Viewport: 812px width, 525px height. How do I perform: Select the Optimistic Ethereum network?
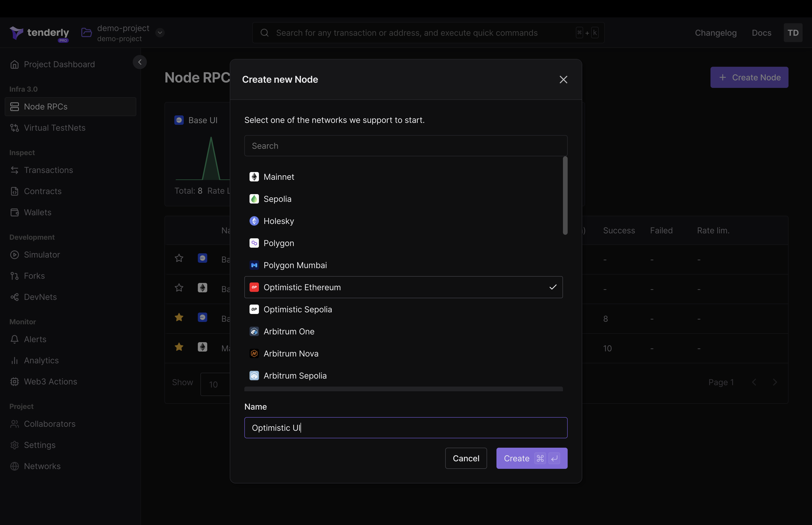[x=403, y=287]
